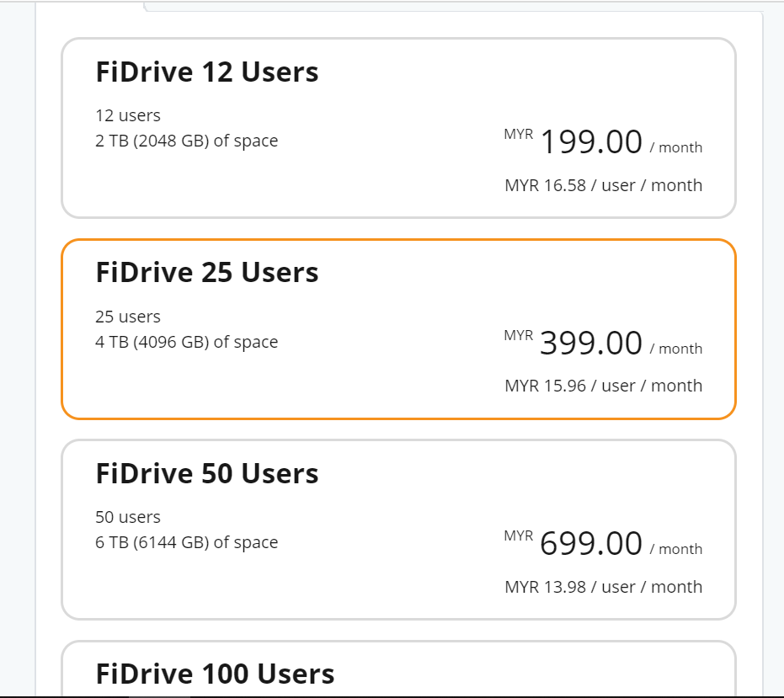The image size is (784, 698).
Task: Click the 50 users description line
Action: pyautogui.click(x=128, y=517)
